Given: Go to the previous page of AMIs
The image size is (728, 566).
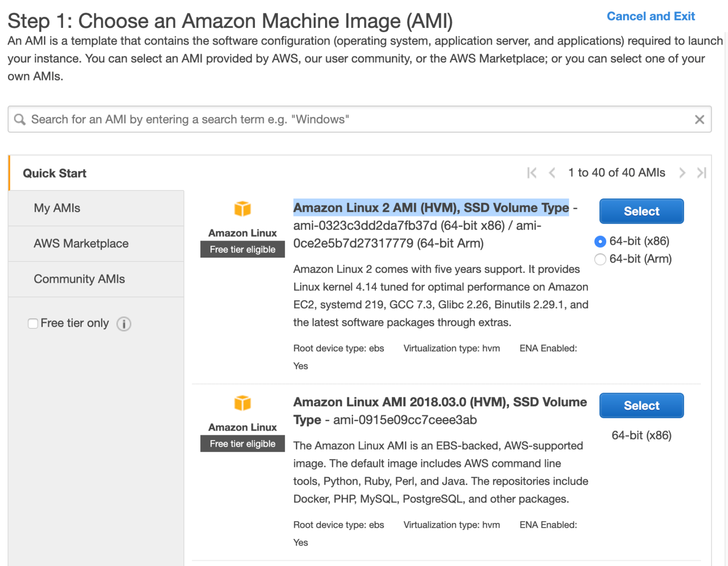Looking at the screenshot, I should [x=552, y=173].
